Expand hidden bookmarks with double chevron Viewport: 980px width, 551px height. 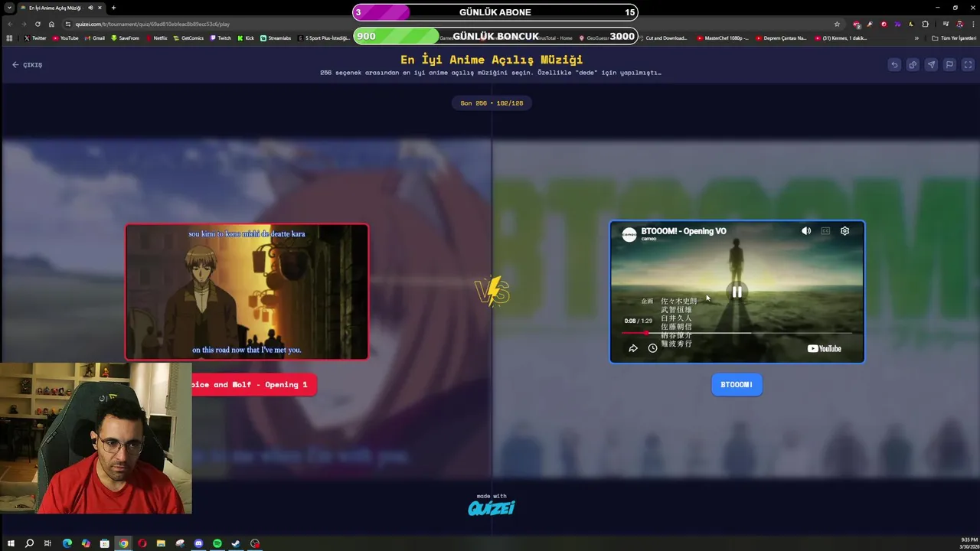tap(916, 38)
